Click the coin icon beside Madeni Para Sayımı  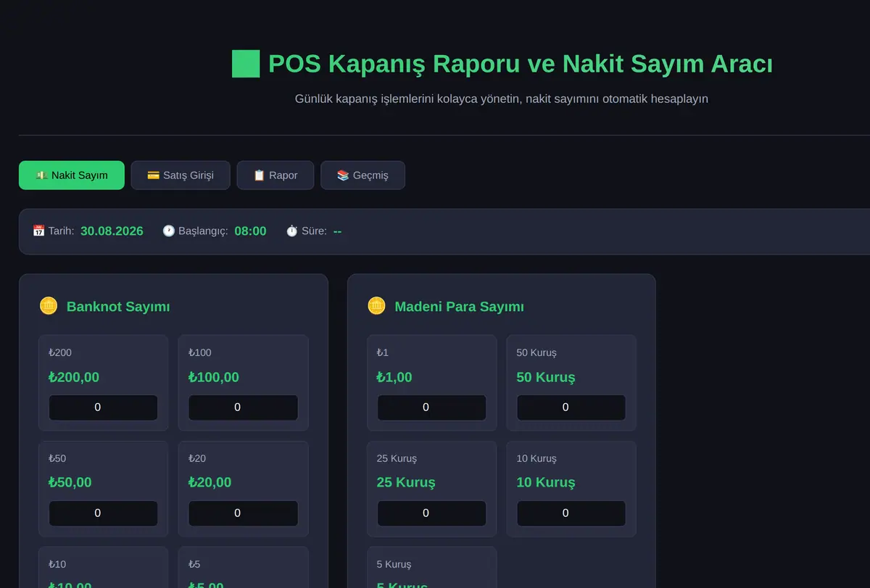click(x=376, y=306)
